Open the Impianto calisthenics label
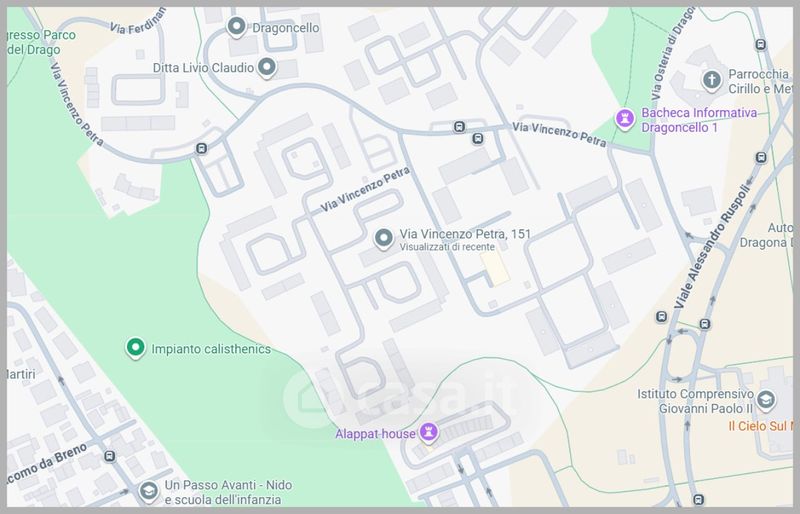The height and width of the screenshot is (514, 800). coord(211,349)
